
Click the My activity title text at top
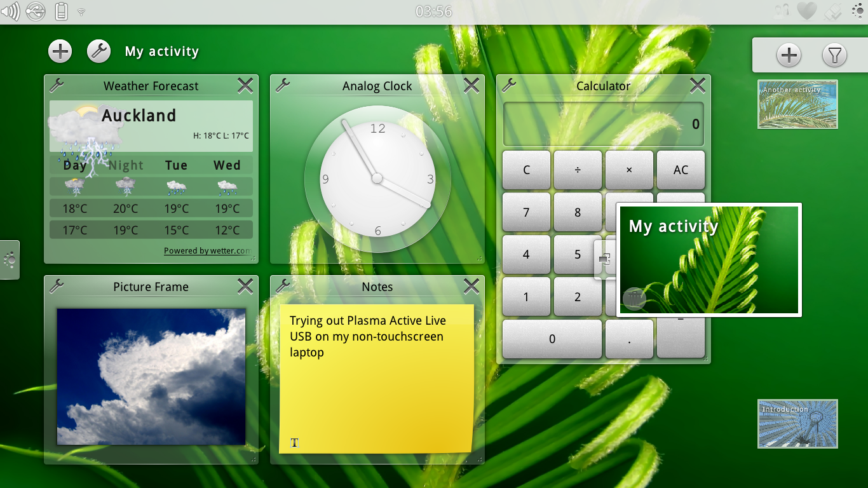[162, 51]
